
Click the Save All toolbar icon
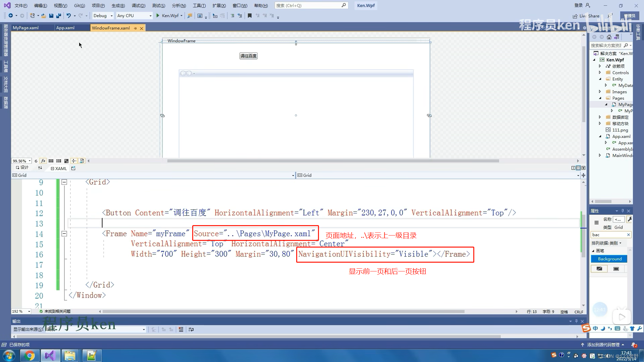pyautogui.click(x=59, y=16)
